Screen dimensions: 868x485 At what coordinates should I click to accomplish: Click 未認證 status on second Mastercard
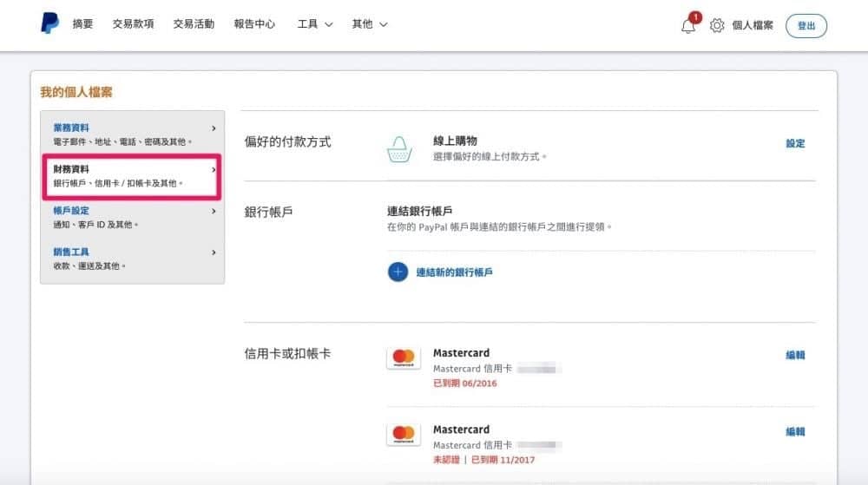click(446, 460)
